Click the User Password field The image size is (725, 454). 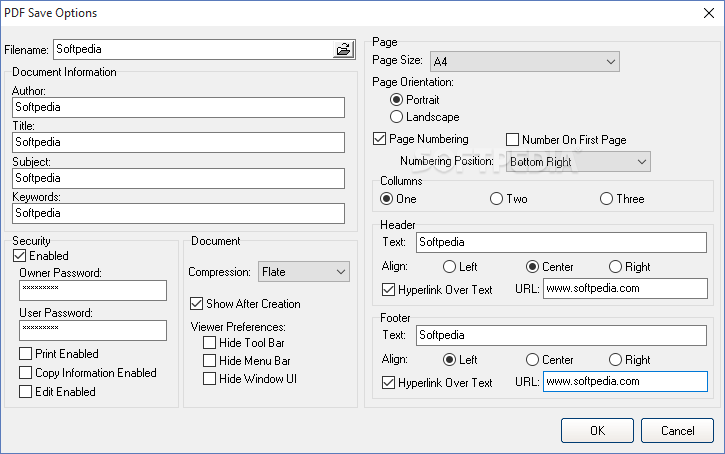pos(93,331)
